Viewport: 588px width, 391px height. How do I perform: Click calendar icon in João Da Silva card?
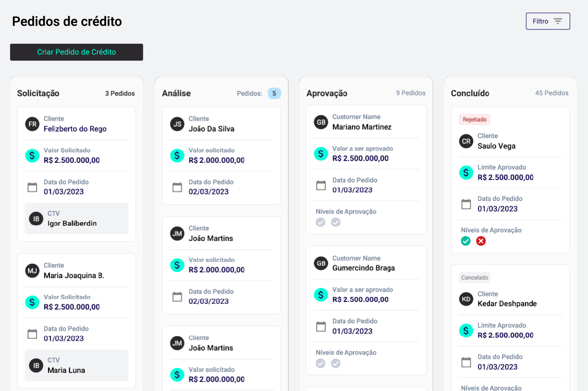tap(177, 187)
